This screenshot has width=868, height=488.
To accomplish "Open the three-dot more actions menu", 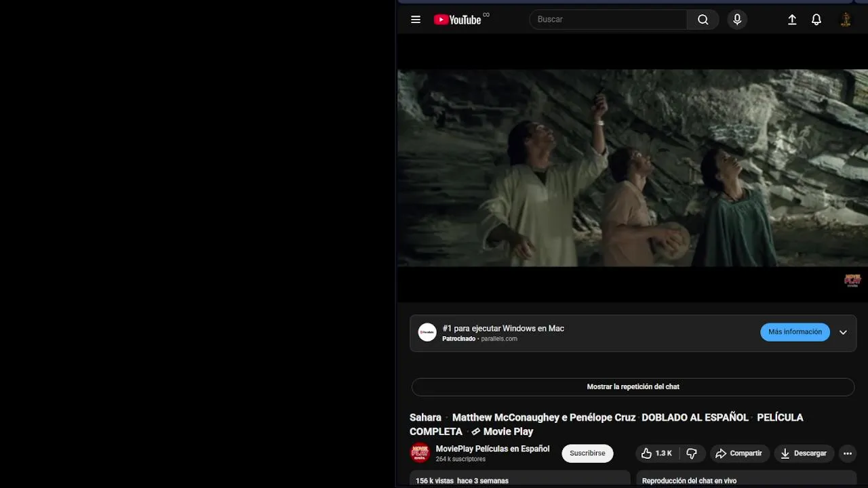I will point(847,453).
